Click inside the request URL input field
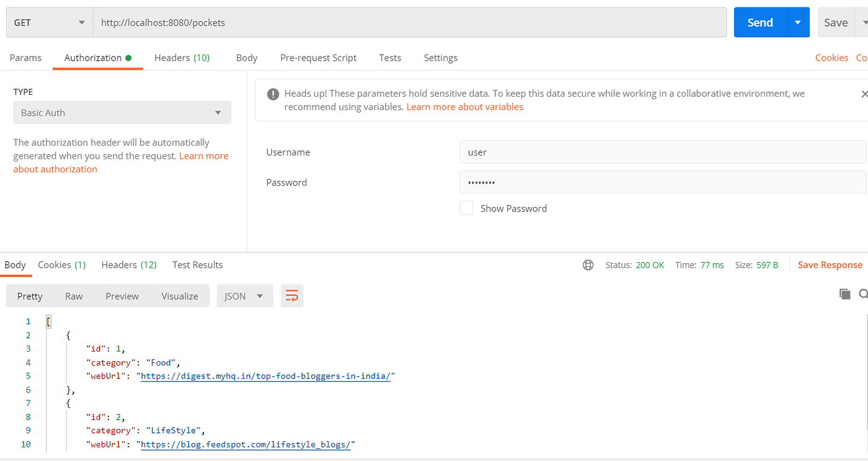 (409, 22)
